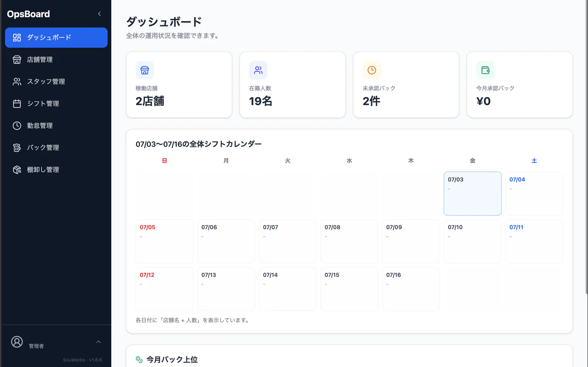Click the バック管理 bucket icon
Viewport: 588px width, 367px height.
[x=17, y=148]
